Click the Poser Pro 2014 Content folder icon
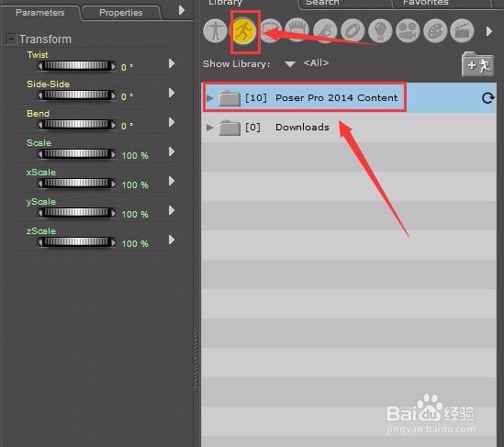This screenshot has height=447, width=504. (230, 98)
